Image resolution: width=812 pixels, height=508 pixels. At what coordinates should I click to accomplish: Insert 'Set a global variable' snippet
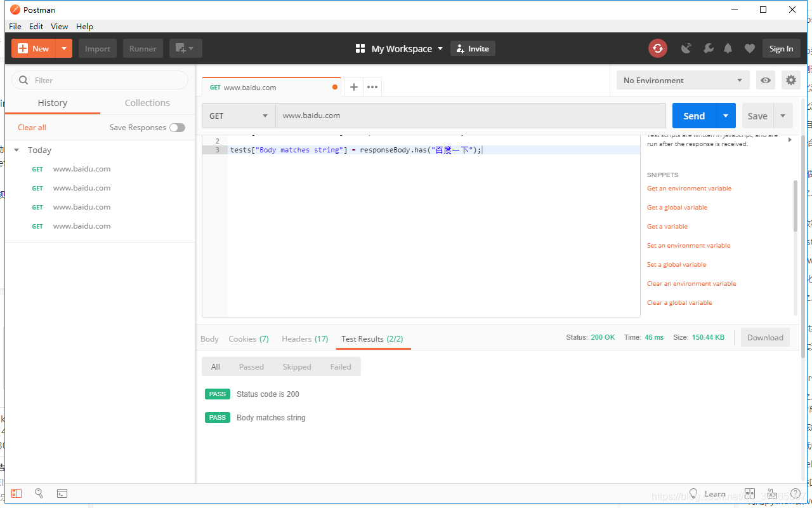click(676, 264)
